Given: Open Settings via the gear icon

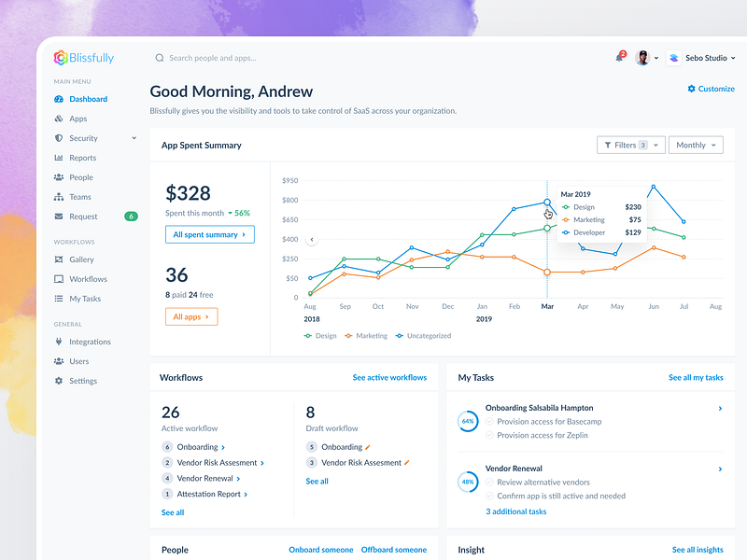Looking at the screenshot, I should point(59,381).
